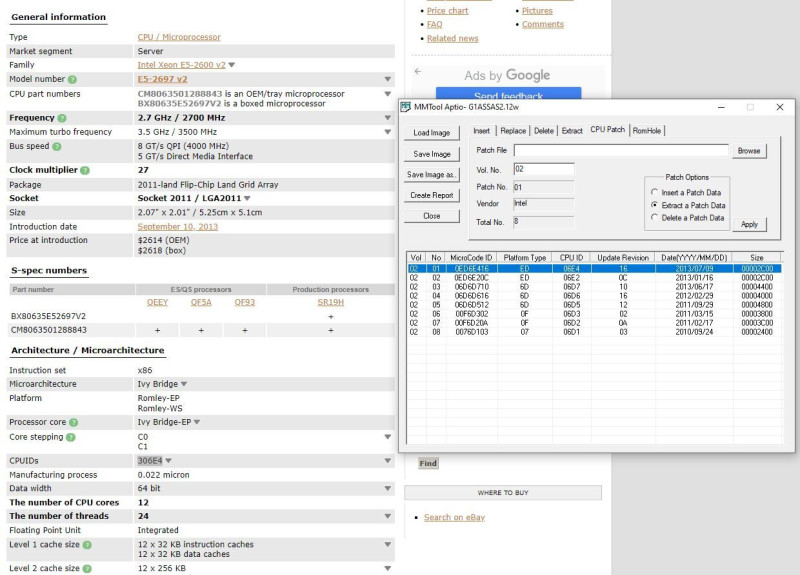Select the Delete a Patch Data option

pos(654,217)
